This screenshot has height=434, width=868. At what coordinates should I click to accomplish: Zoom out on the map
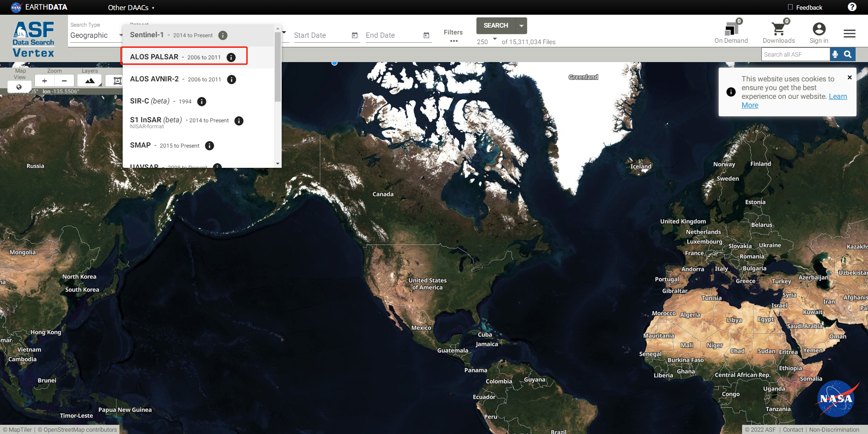(64, 81)
